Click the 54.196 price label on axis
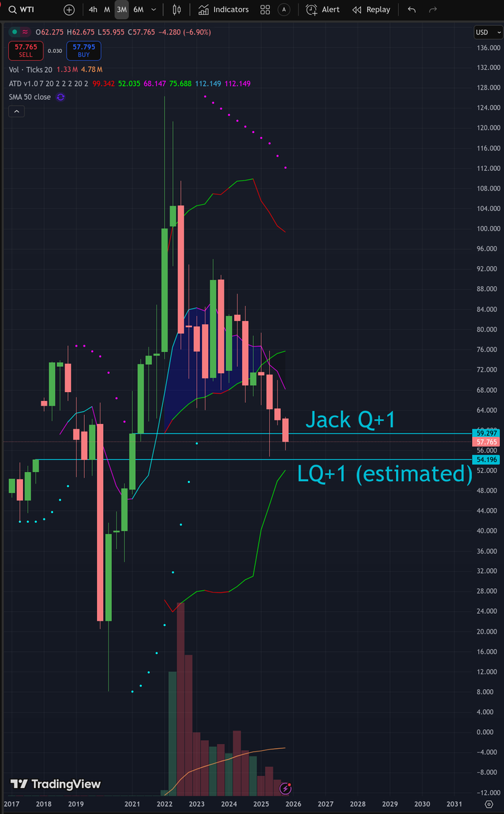Viewport: 504px width, 814px height. click(x=488, y=459)
